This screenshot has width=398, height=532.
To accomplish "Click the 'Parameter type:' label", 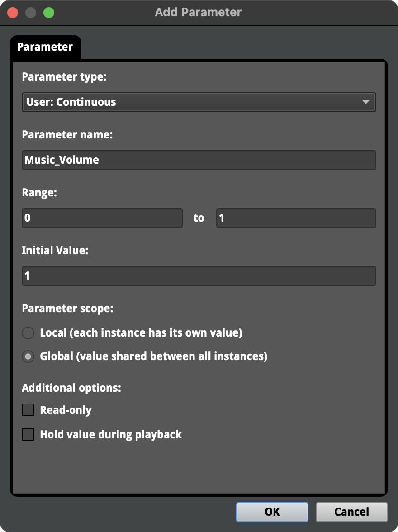I will [x=64, y=77].
